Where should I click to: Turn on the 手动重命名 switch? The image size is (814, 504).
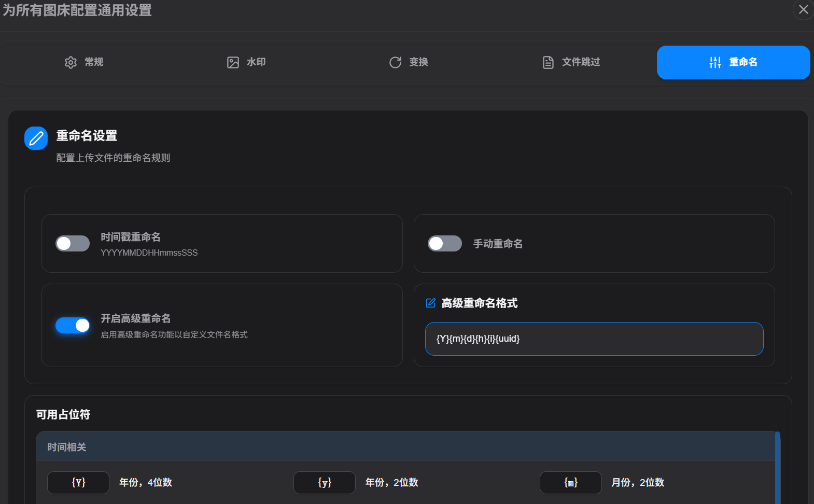(x=445, y=243)
